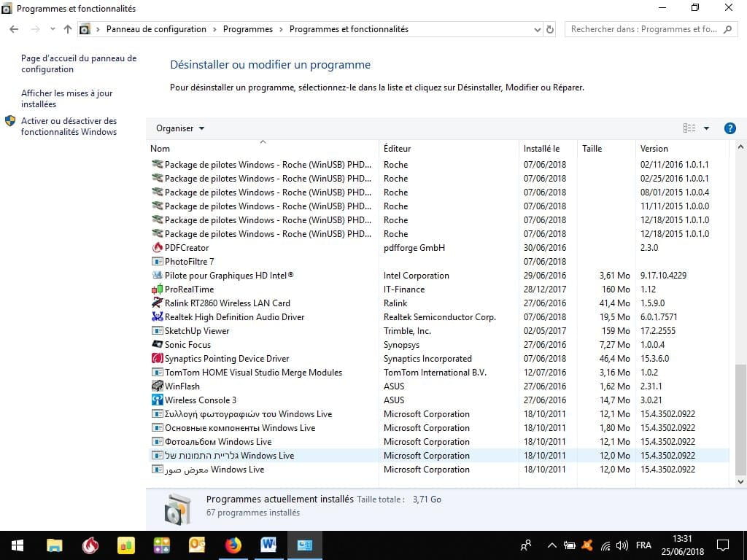Click the WinFlash chip icon
The width and height of the screenshot is (747, 560).
[x=158, y=386]
